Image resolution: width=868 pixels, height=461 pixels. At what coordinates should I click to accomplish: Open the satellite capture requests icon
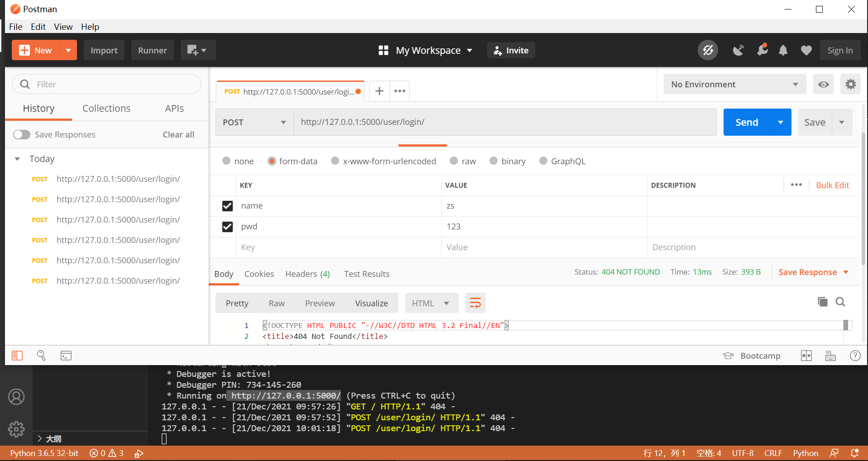pos(738,50)
